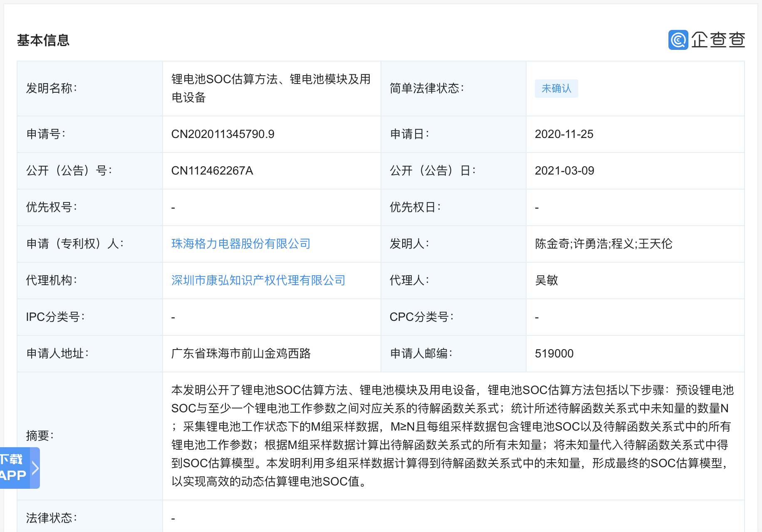Viewport: 762px width, 532px height.
Task: Click the 申请日 label cell
Action: pyautogui.click(x=453, y=134)
